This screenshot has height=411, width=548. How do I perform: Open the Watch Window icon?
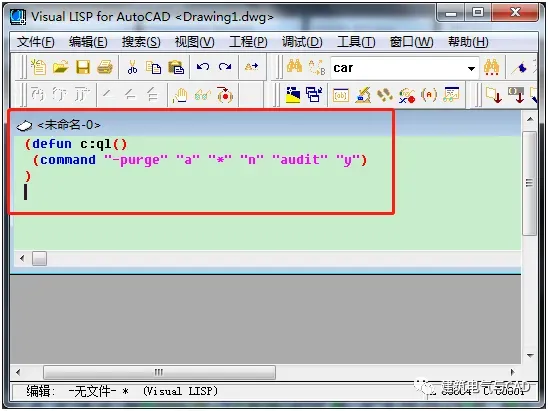click(x=451, y=94)
